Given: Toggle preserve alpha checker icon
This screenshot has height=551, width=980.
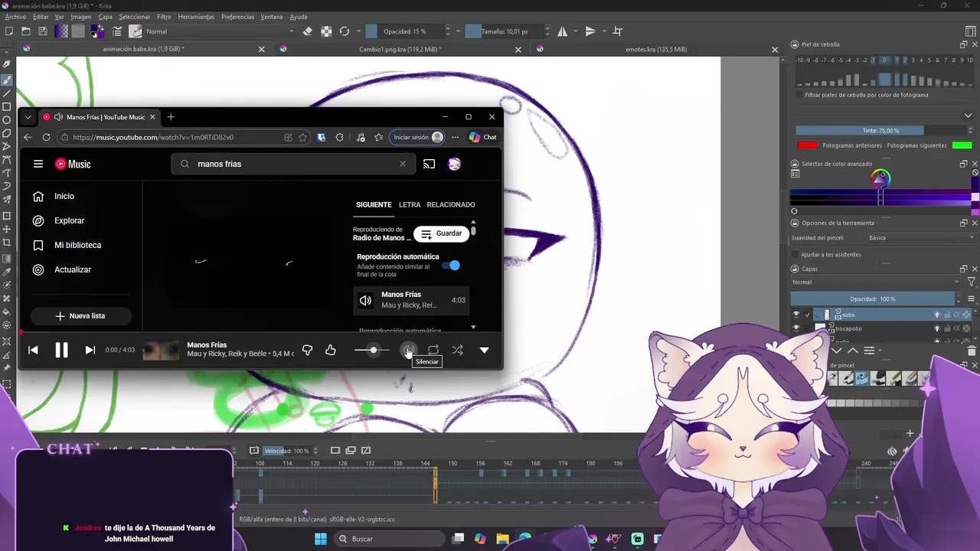Looking at the screenshot, I should [x=326, y=31].
